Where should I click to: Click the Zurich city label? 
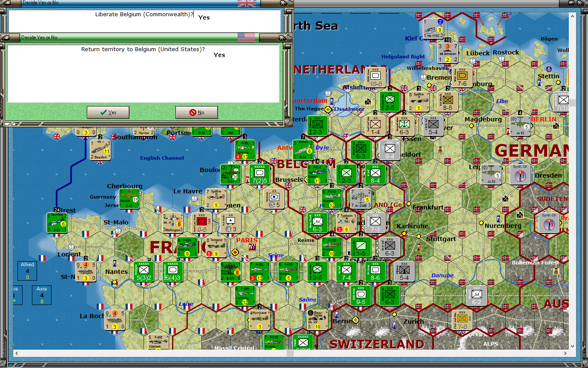[x=414, y=322]
